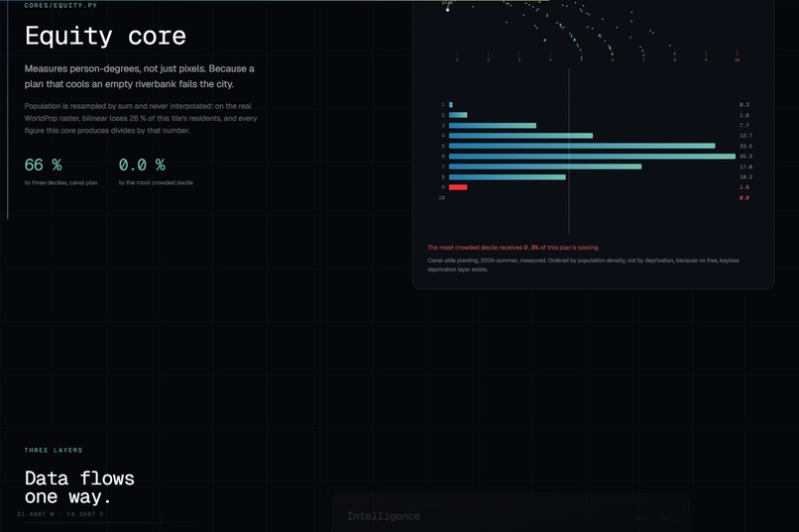Click the red 1.6 value for decile 9
The width and height of the screenshot is (799, 532).
[744, 187]
